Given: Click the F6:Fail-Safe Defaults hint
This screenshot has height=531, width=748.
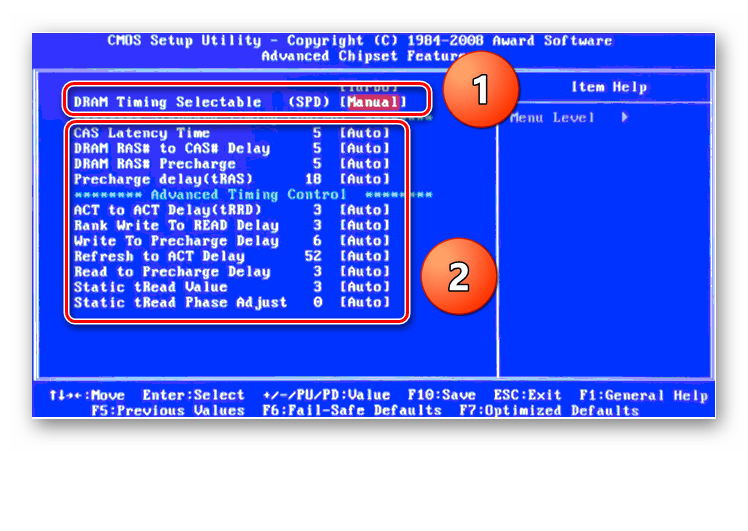Looking at the screenshot, I should coord(352,410).
